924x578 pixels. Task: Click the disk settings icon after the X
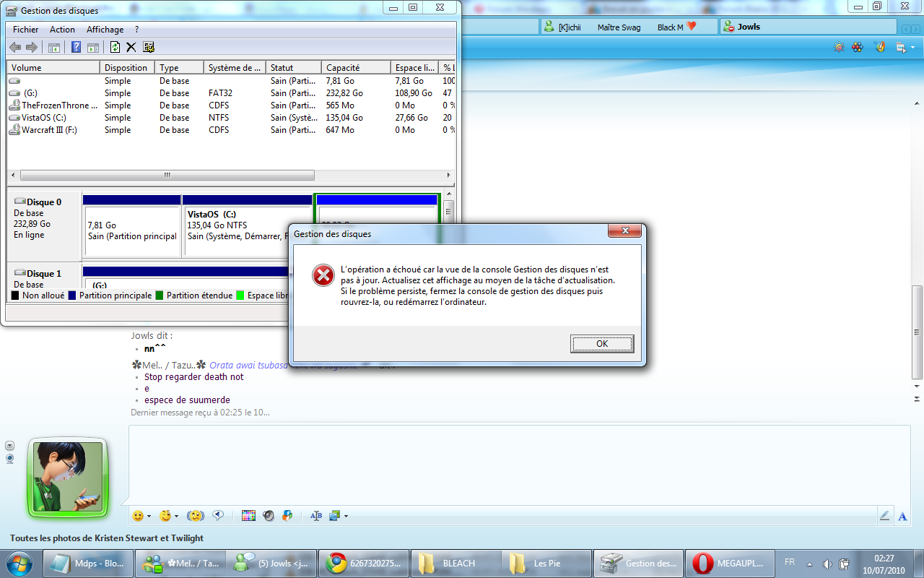tap(149, 48)
